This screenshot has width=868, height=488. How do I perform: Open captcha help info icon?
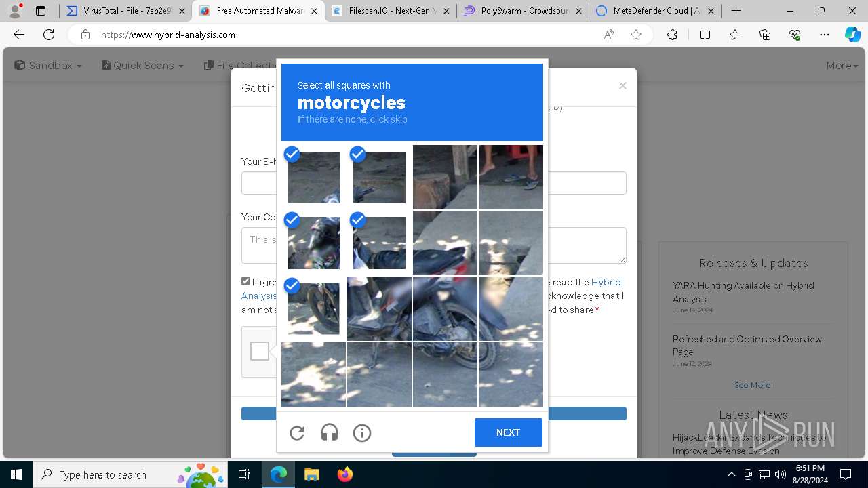coord(362,432)
